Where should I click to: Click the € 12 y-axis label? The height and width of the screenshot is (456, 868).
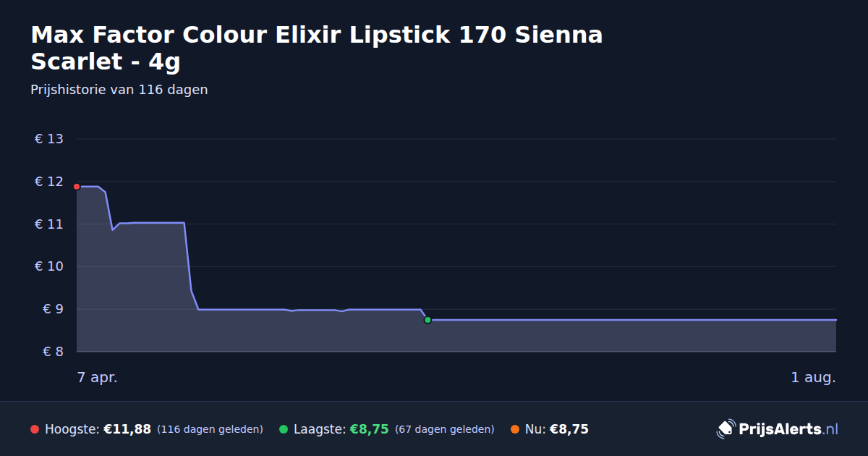pyautogui.click(x=49, y=182)
